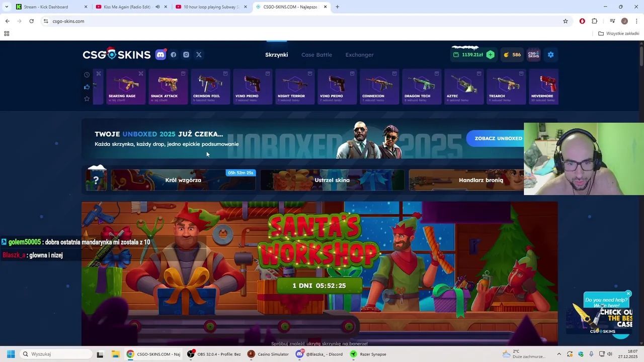Switch to the Skrzynki tab
Viewport: 644px width, 362px height.
(x=277, y=55)
